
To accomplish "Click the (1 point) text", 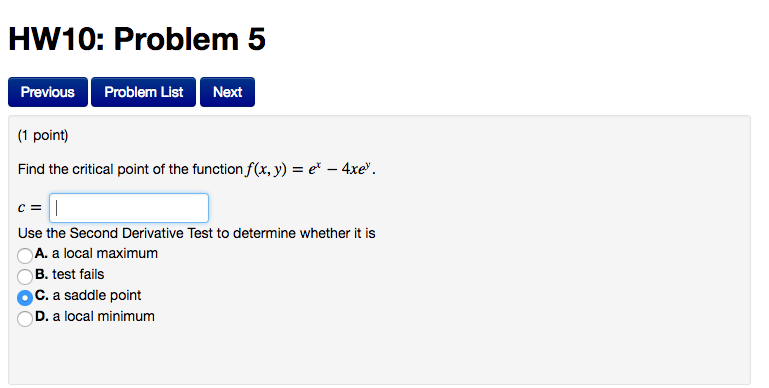I will [x=43, y=135].
